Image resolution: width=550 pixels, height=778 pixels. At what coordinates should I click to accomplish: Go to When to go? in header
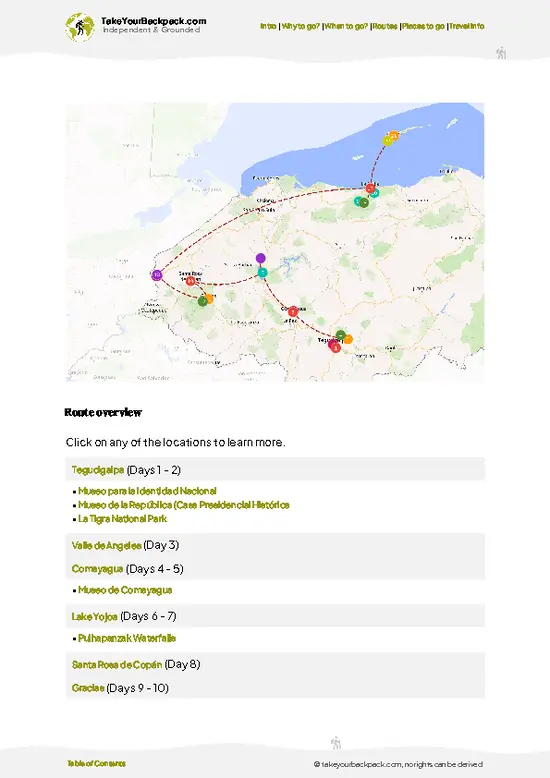[x=346, y=26]
